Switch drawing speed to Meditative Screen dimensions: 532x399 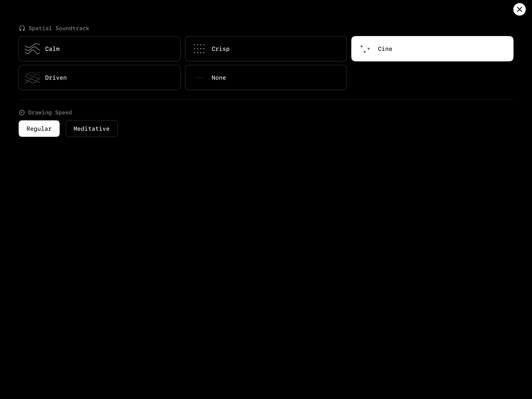pyautogui.click(x=92, y=129)
